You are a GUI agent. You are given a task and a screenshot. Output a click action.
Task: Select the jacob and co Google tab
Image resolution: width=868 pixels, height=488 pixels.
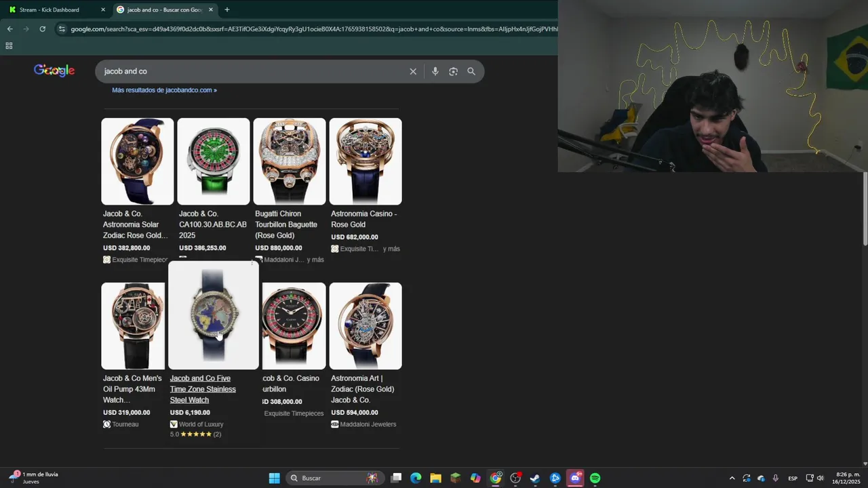click(165, 9)
